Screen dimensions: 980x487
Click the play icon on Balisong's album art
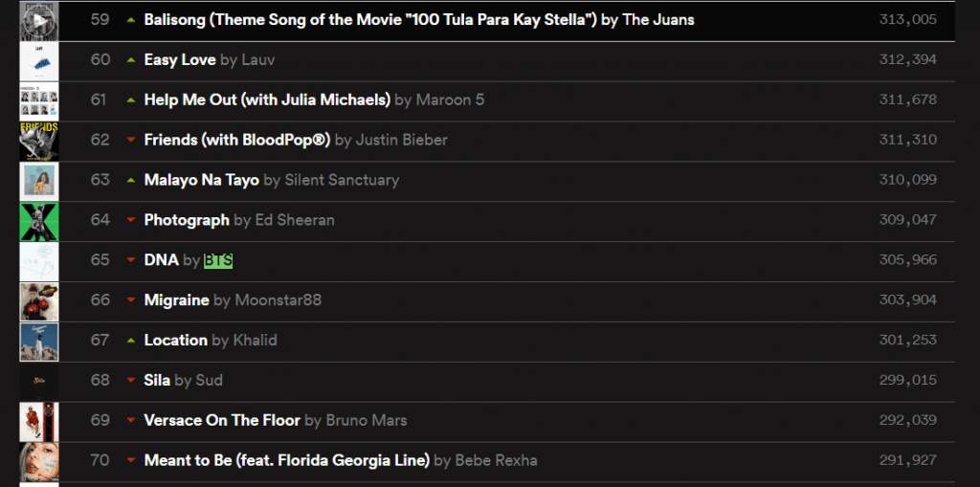click(x=39, y=20)
